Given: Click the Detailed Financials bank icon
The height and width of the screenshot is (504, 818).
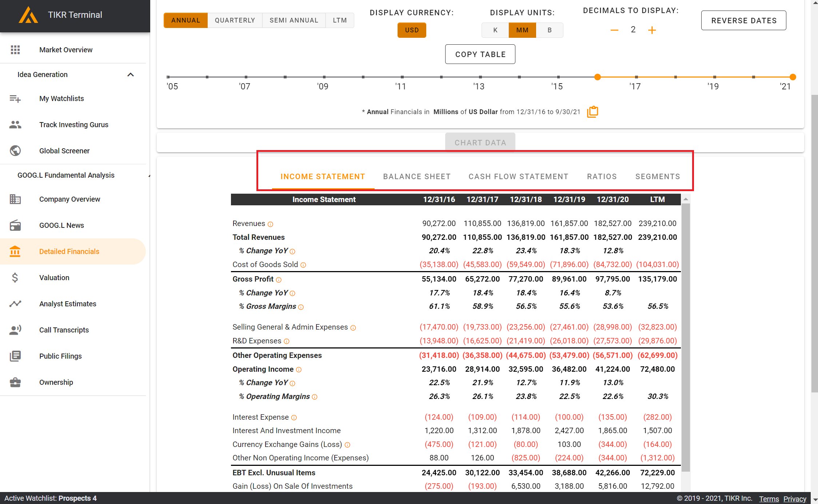Looking at the screenshot, I should [15, 251].
